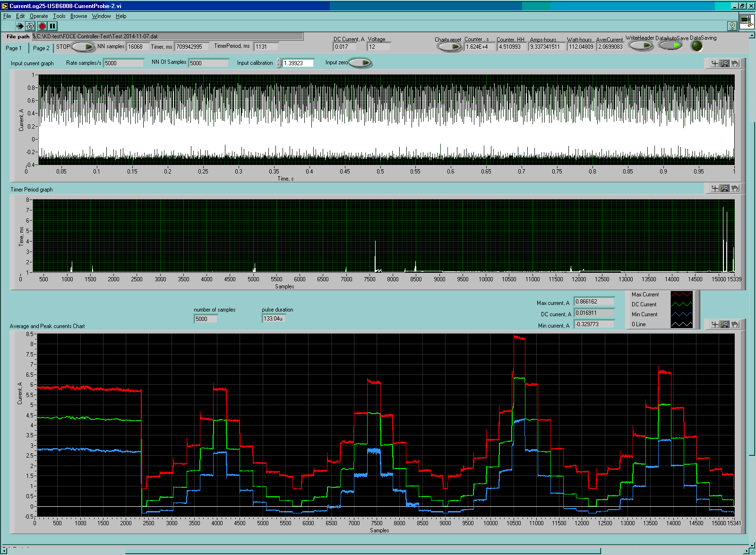The width and height of the screenshot is (756, 555).
Task: Select zoom tool on Average and Peak chart
Action: pyautogui.click(x=725, y=324)
